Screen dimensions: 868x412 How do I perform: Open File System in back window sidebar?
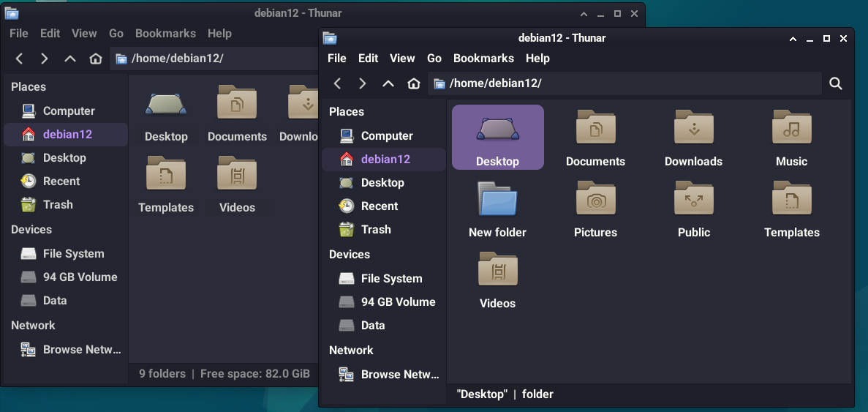tap(66, 254)
